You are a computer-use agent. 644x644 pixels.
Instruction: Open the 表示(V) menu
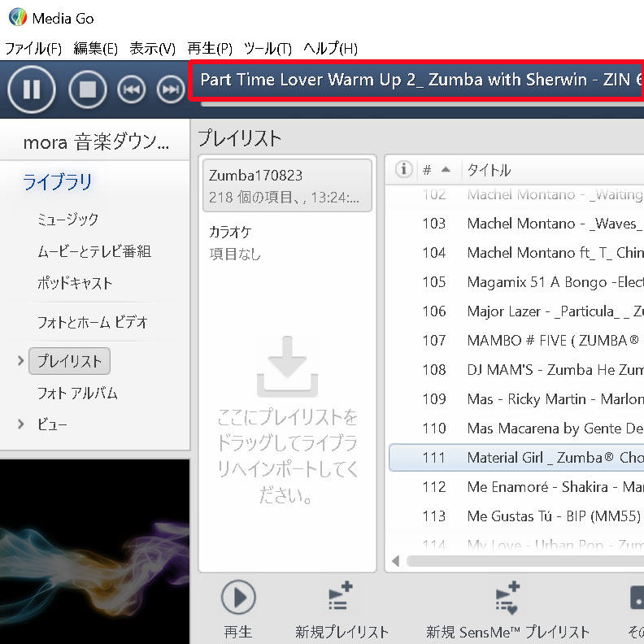click(x=152, y=49)
